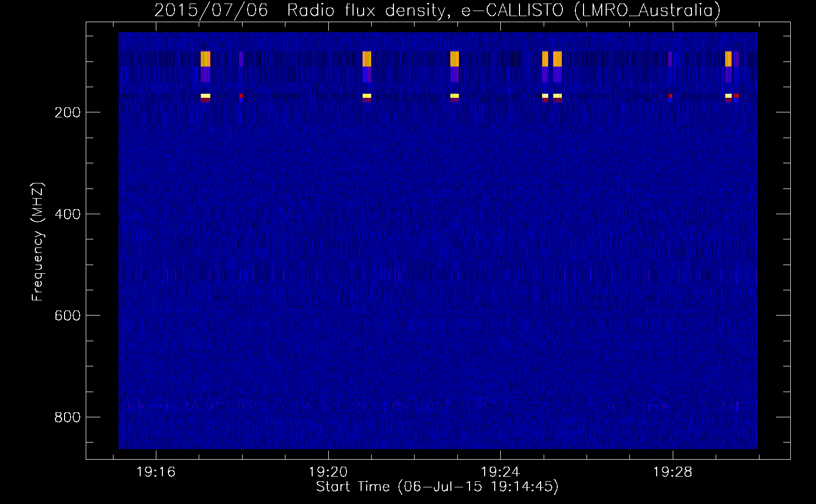816x504 pixels.
Task: Click the 19:28 time tick label
Action: click(673, 472)
